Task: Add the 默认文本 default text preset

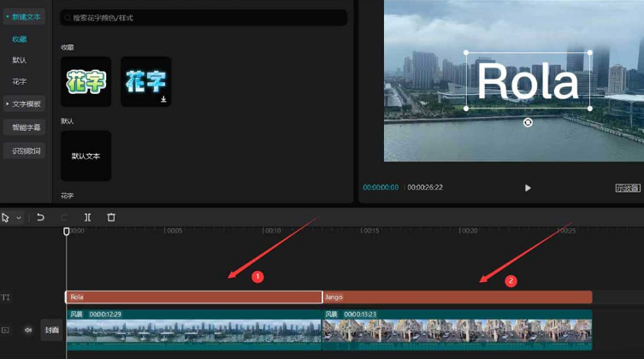Action: pos(86,156)
